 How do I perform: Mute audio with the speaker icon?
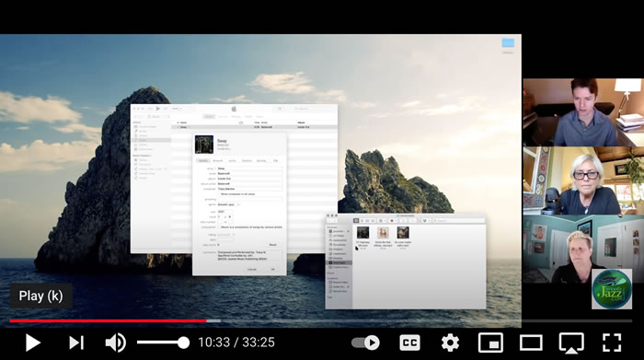point(115,343)
